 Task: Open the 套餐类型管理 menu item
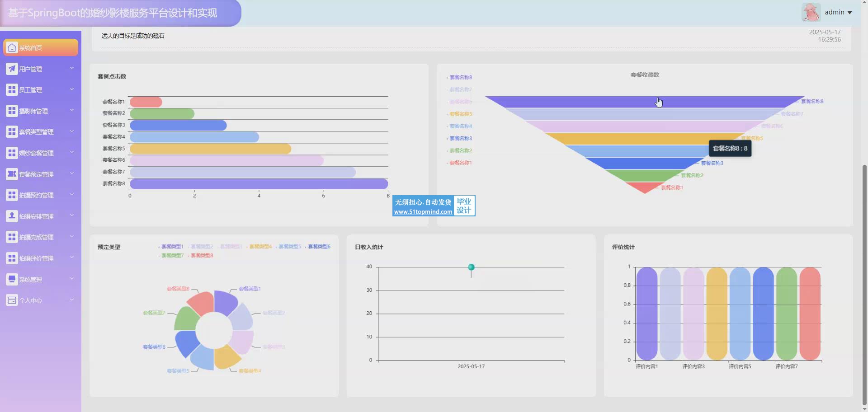[x=36, y=132]
